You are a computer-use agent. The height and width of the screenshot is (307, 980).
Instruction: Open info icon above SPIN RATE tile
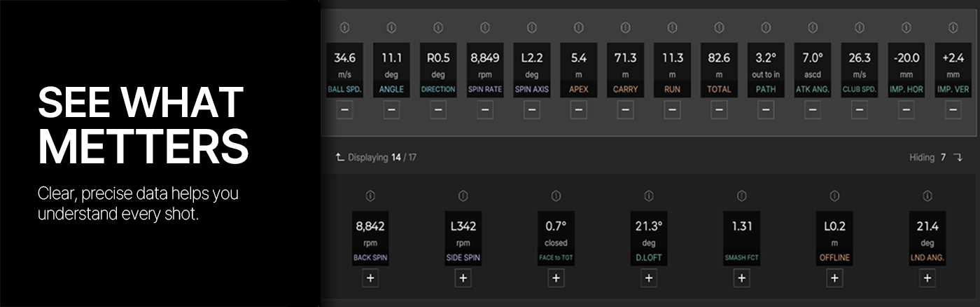[485, 27]
